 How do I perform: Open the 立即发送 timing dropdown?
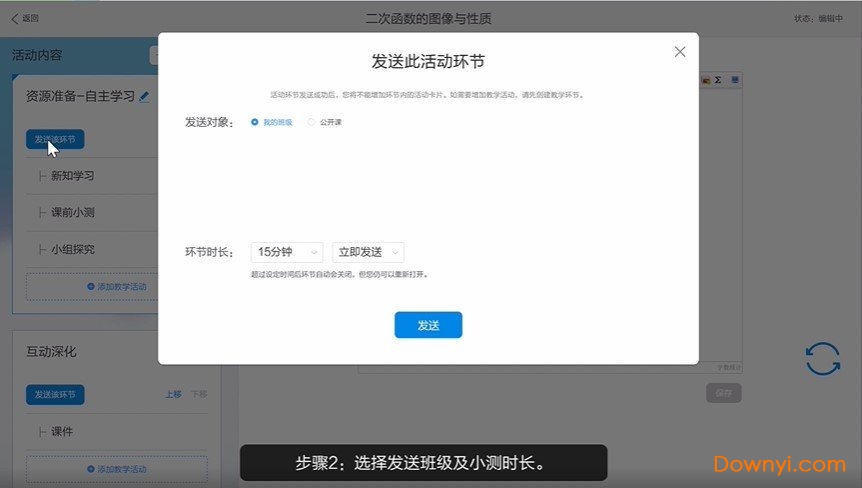(368, 253)
